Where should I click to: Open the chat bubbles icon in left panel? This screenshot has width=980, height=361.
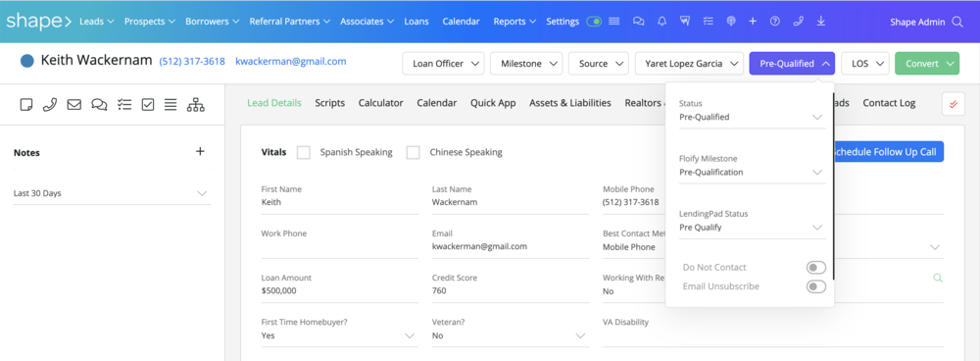(99, 105)
